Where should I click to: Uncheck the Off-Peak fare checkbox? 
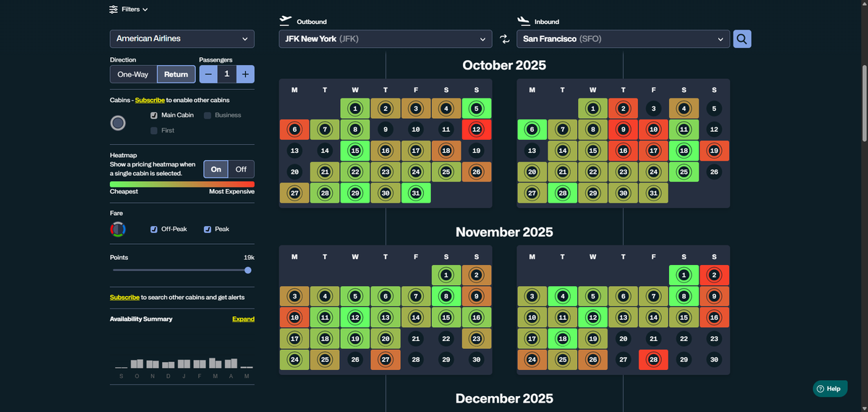(x=154, y=230)
